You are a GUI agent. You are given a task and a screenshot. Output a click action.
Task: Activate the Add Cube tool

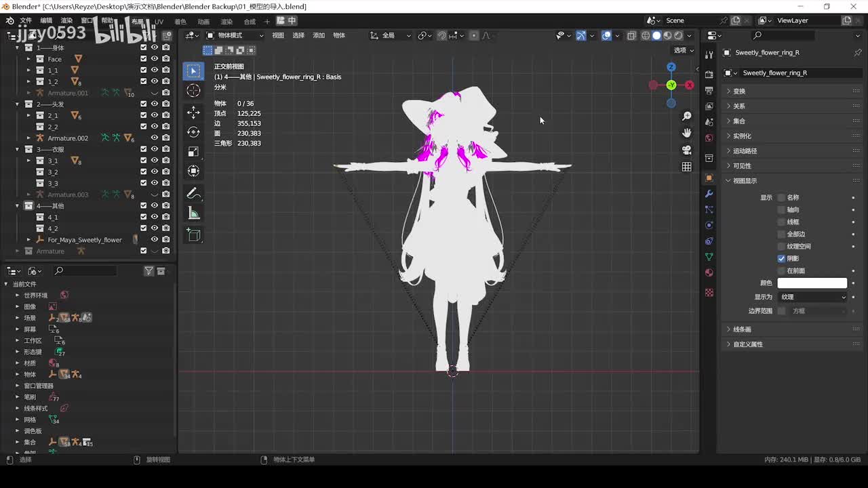pyautogui.click(x=193, y=235)
